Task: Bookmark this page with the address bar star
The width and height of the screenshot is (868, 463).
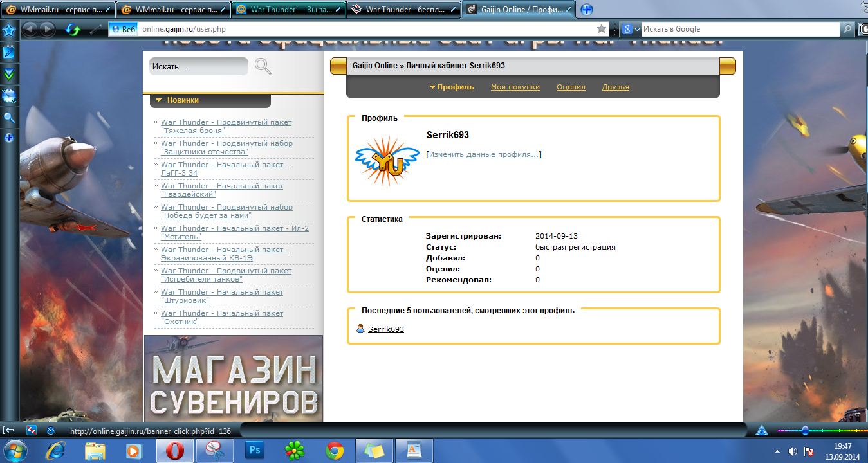Action: coord(602,29)
